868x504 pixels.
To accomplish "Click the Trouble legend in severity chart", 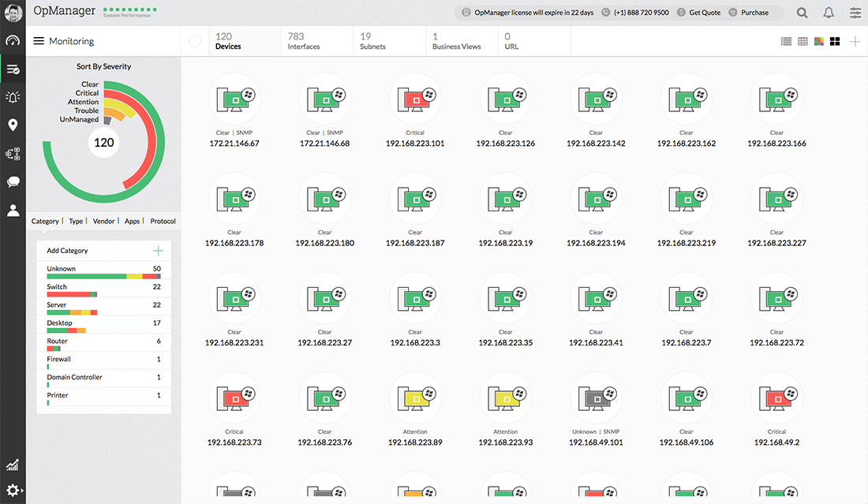I will pos(86,110).
